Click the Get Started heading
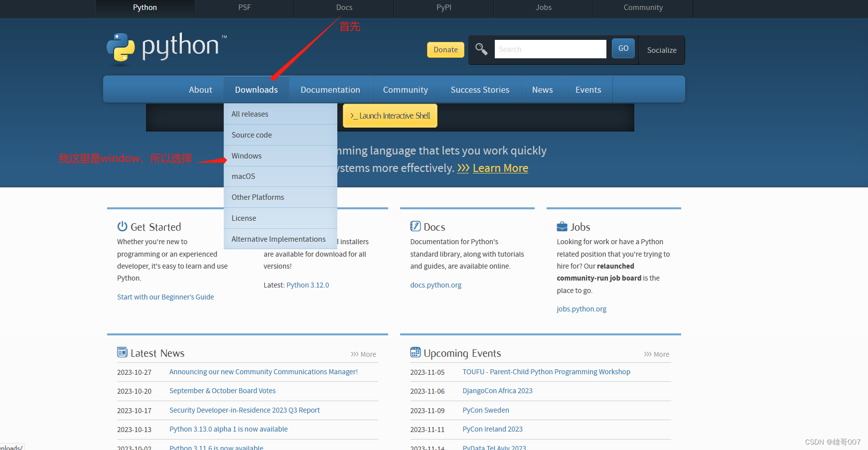This screenshot has height=450, width=868. 155,227
